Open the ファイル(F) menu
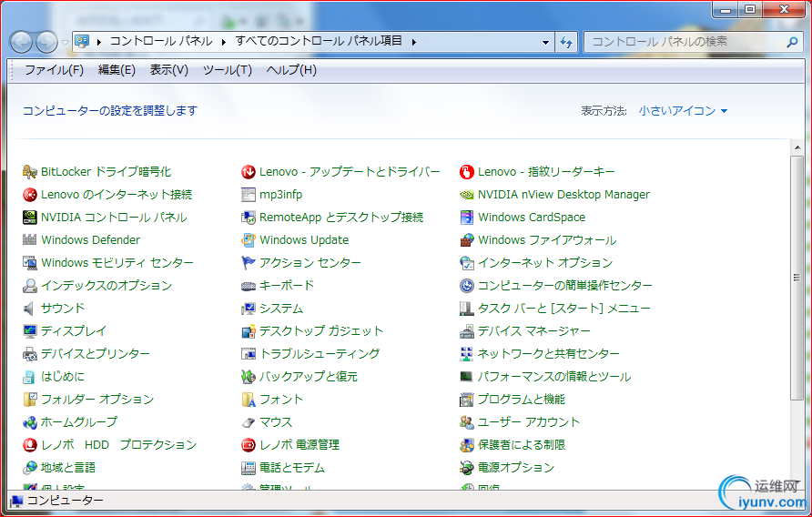 (54, 70)
